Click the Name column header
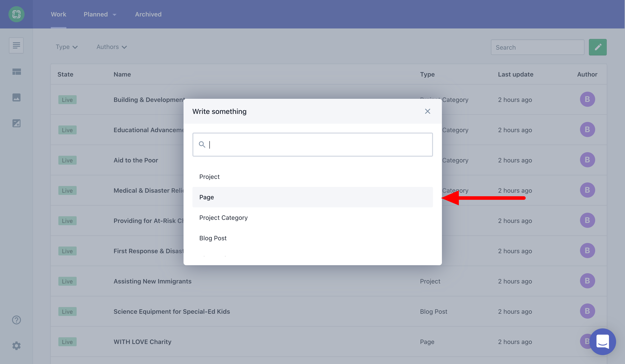Screen dimensions: 625x364 (x=122, y=74)
